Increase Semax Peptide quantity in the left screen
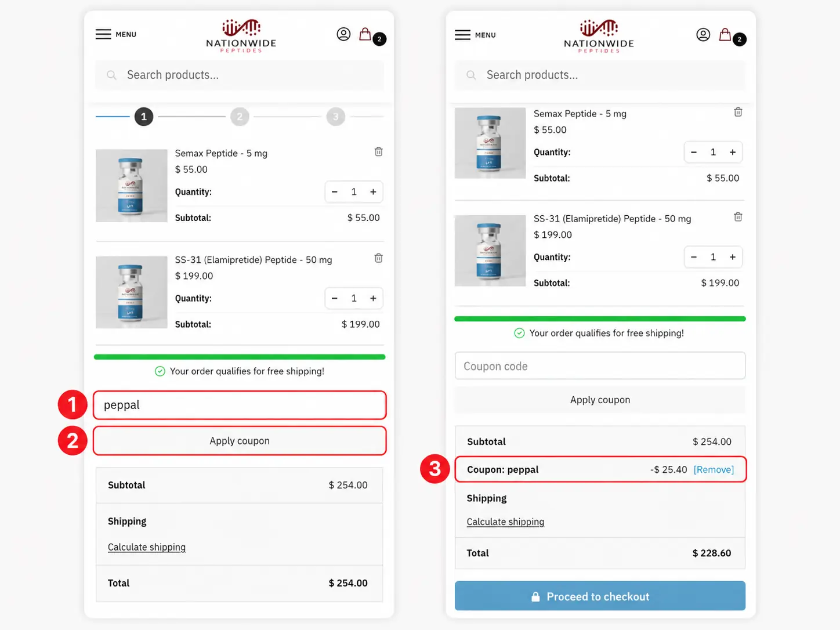The image size is (840, 630). click(x=373, y=192)
